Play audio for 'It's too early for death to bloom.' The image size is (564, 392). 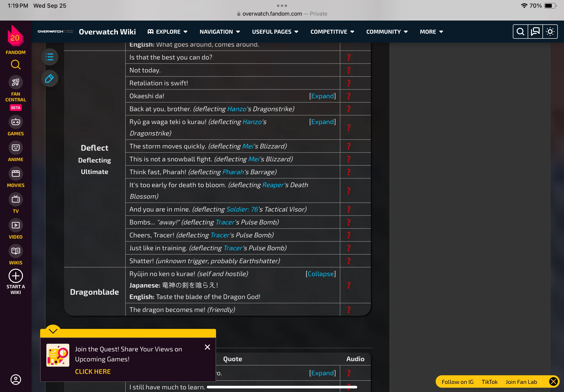click(x=349, y=191)
